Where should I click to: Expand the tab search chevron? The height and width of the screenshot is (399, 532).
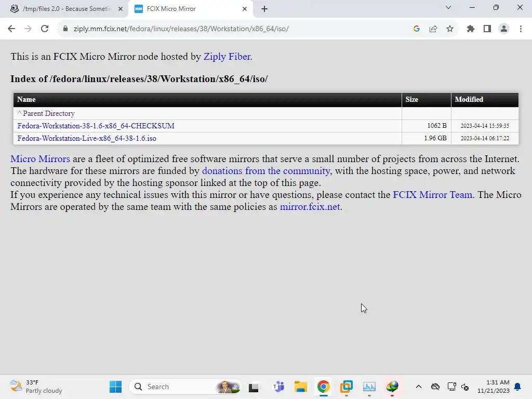click(448, 7)
